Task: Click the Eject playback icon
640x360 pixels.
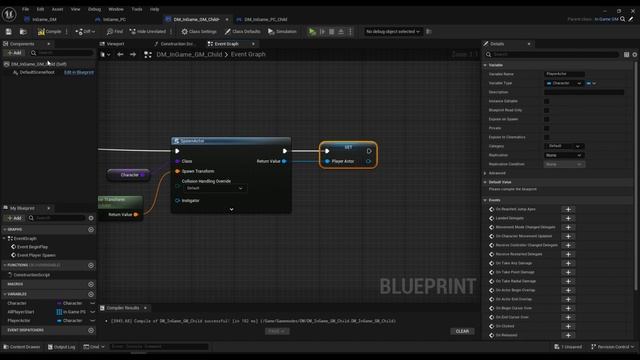Action: tap(341, 31)
